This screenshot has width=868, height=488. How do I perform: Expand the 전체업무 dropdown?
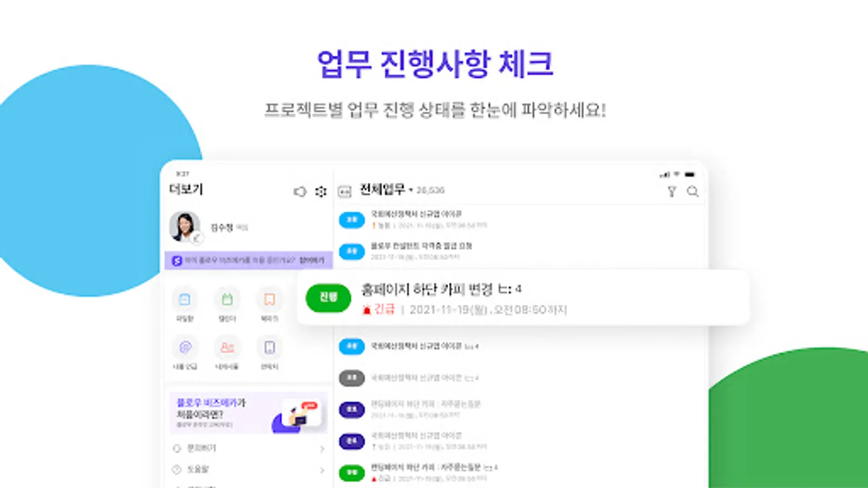tap(411, 190)
